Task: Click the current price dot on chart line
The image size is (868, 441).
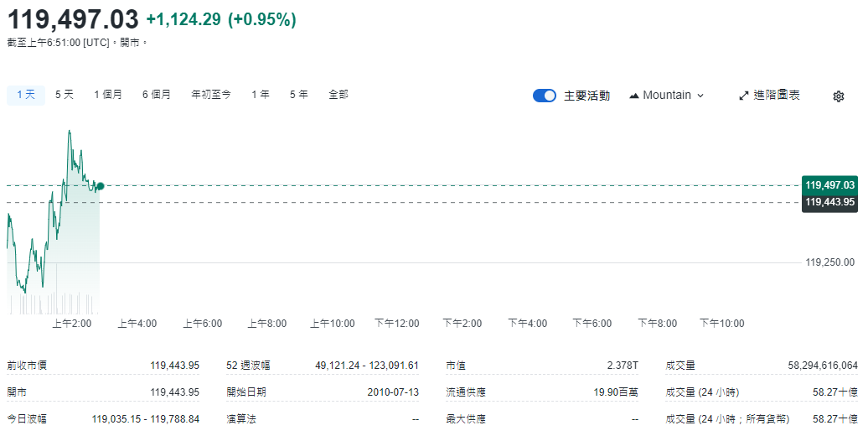Action: pos(101,186)
